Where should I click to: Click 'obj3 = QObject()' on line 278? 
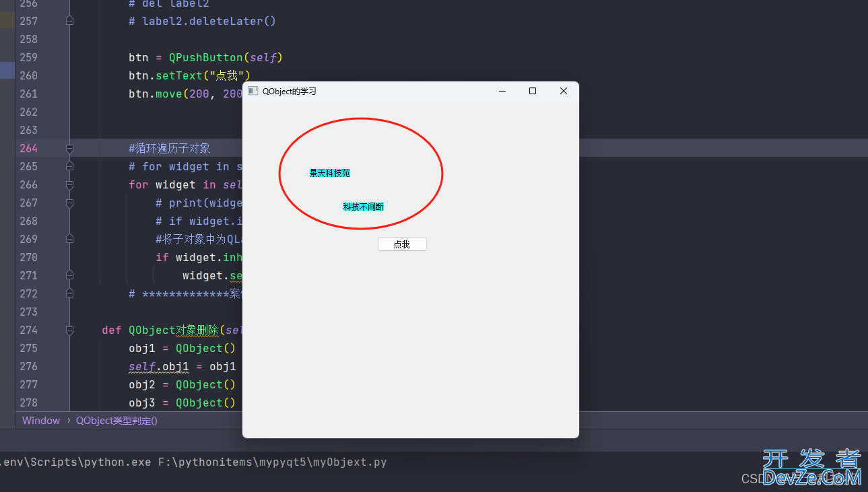[x=182, y=402]
